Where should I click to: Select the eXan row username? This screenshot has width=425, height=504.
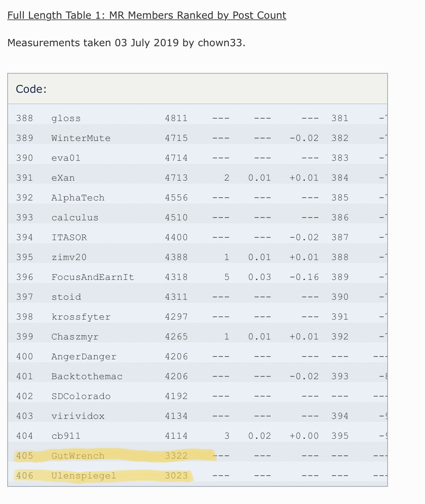(x=63, y=178)
